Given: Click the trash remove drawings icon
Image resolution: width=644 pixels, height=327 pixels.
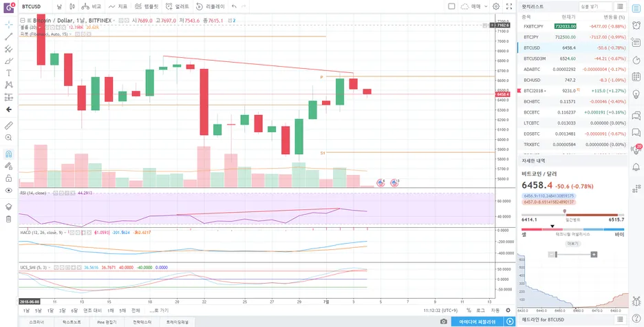Looking at the screenshot, I should (9, 218).
